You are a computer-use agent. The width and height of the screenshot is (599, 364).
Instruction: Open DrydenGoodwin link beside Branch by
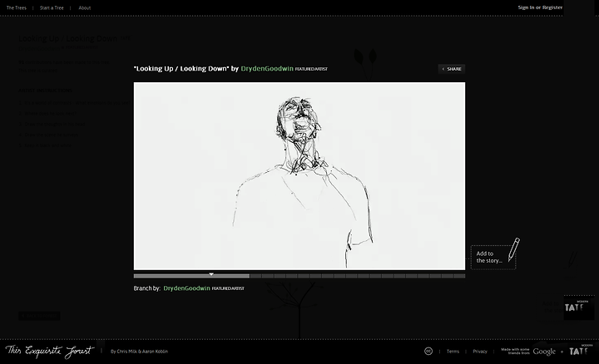pos(186,288)
